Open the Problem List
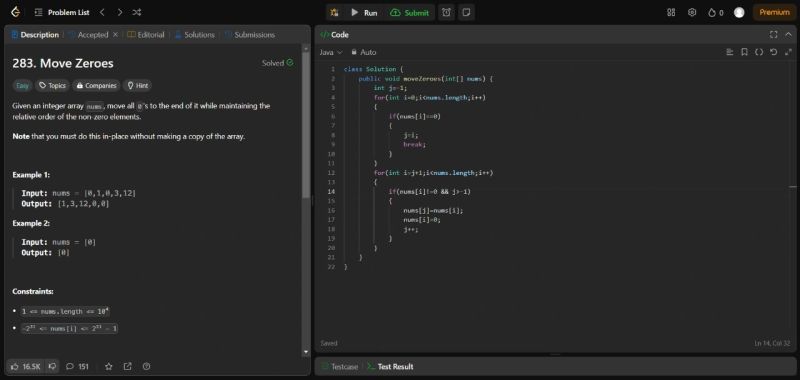 coord(63,12)
